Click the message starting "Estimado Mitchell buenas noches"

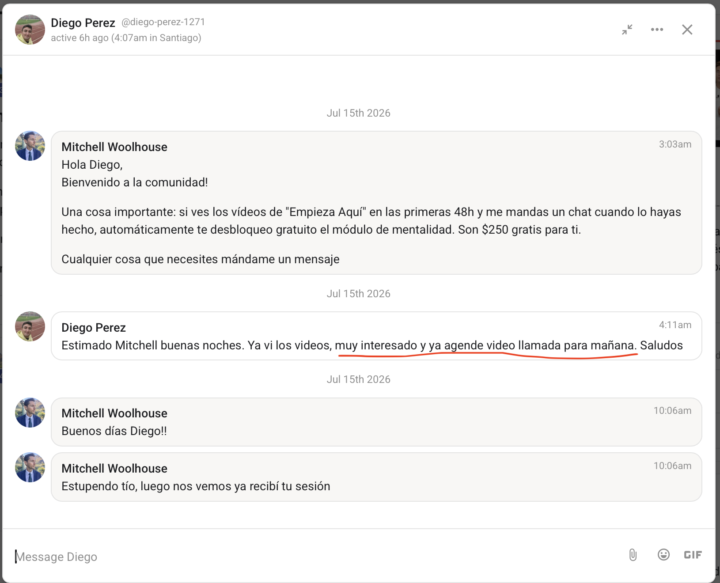(372, 345)
